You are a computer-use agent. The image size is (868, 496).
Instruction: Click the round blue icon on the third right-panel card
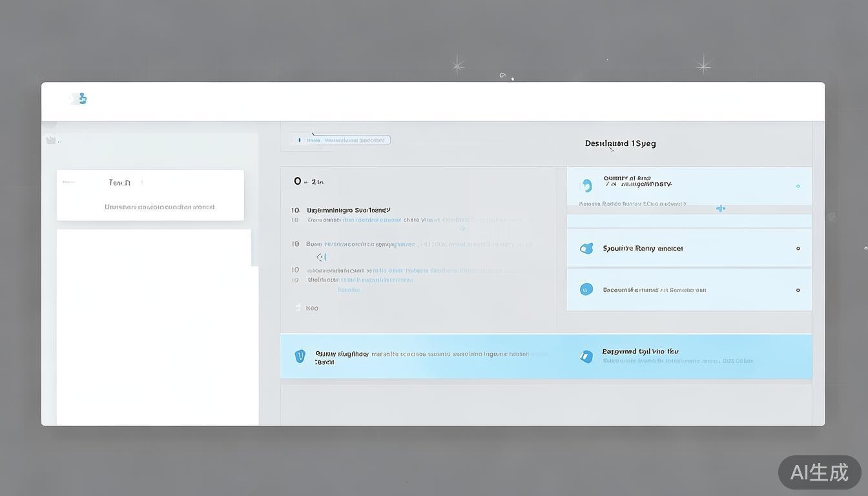(586, 289)
